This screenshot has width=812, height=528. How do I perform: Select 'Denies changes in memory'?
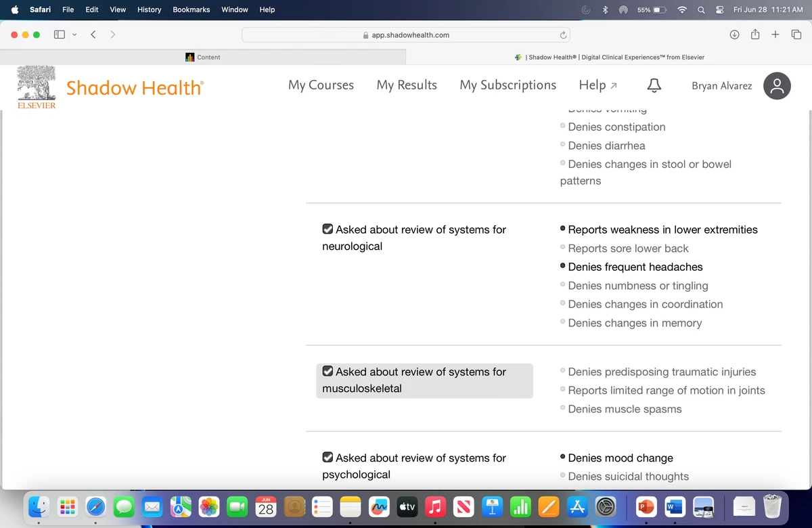635,323
